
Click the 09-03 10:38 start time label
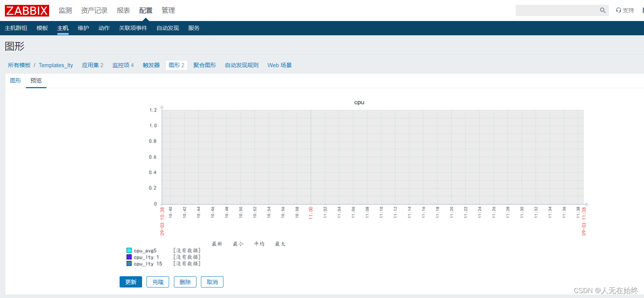[x=162, y=221]
